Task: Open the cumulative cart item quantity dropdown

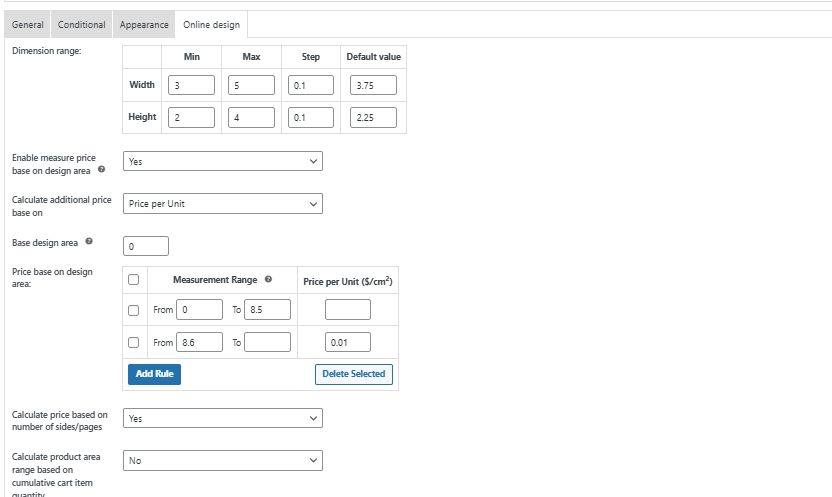Action: coord(222,461)
